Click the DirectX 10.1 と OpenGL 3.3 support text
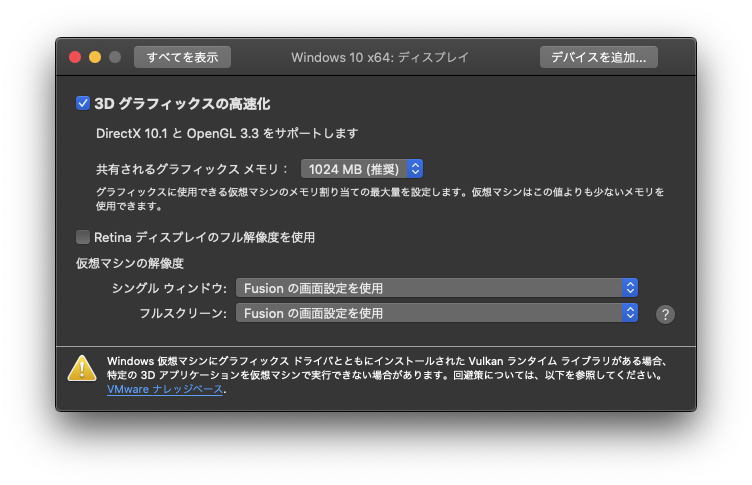 pyautogui.click(x=227, y=133)
